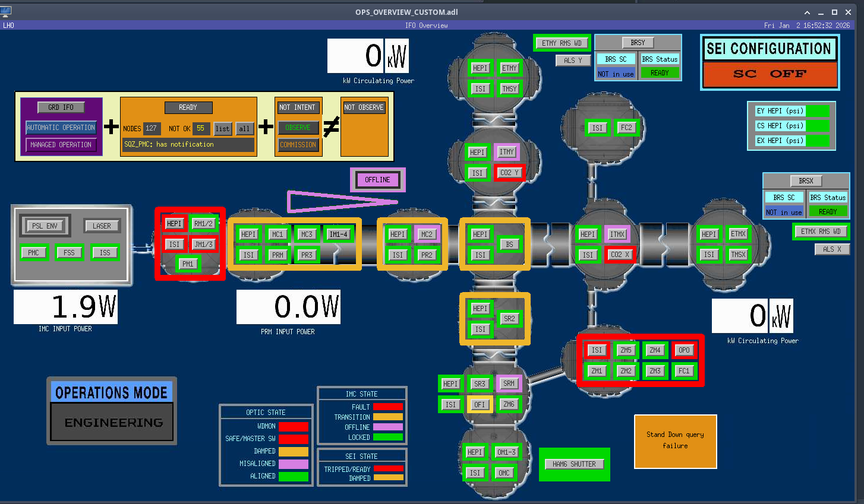Set intent to COMMISSION

click(x=298, y=145)
